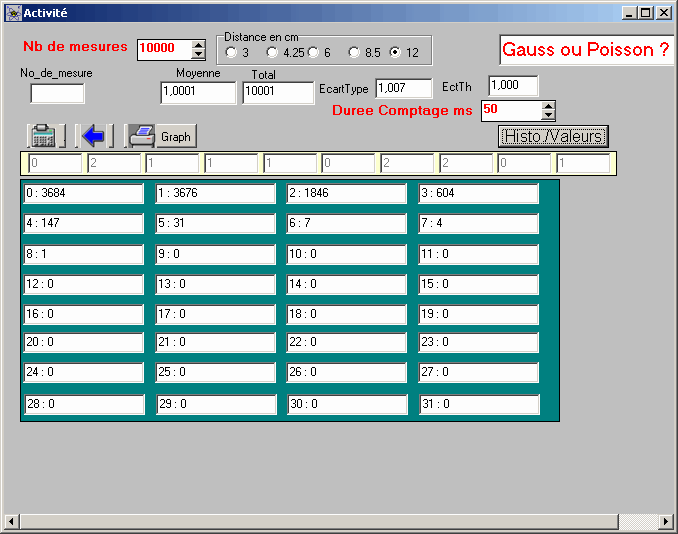Select the 4.25 cm distance radio button

pos(273,52)
